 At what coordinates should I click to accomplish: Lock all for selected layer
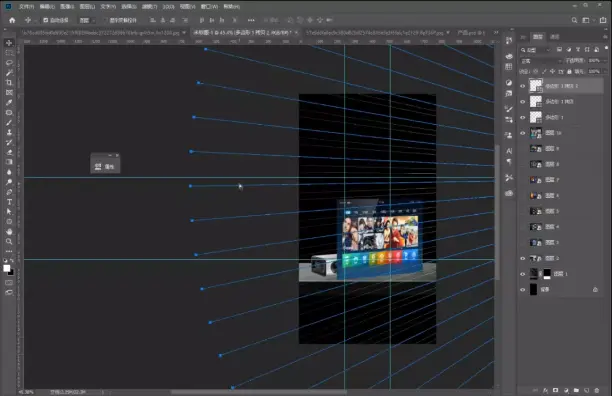click(x=569, y=71)
